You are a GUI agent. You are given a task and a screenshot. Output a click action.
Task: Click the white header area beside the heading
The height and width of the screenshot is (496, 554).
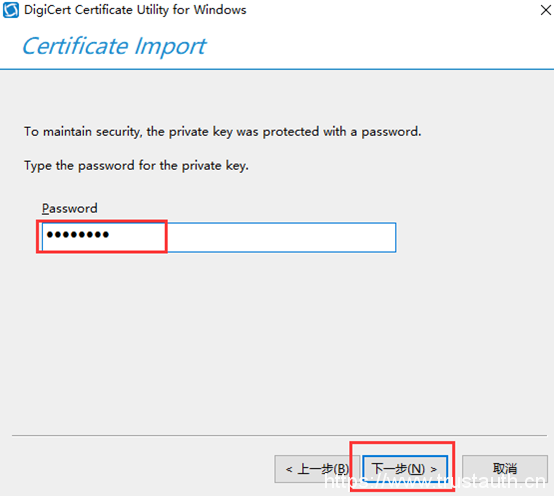coord(378,44)
